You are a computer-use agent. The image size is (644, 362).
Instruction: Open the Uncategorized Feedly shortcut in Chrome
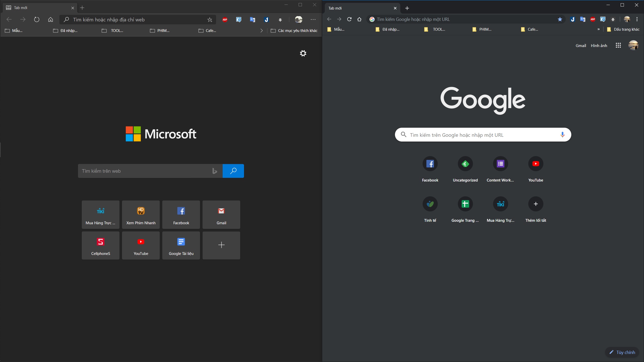tap(465, 169)
